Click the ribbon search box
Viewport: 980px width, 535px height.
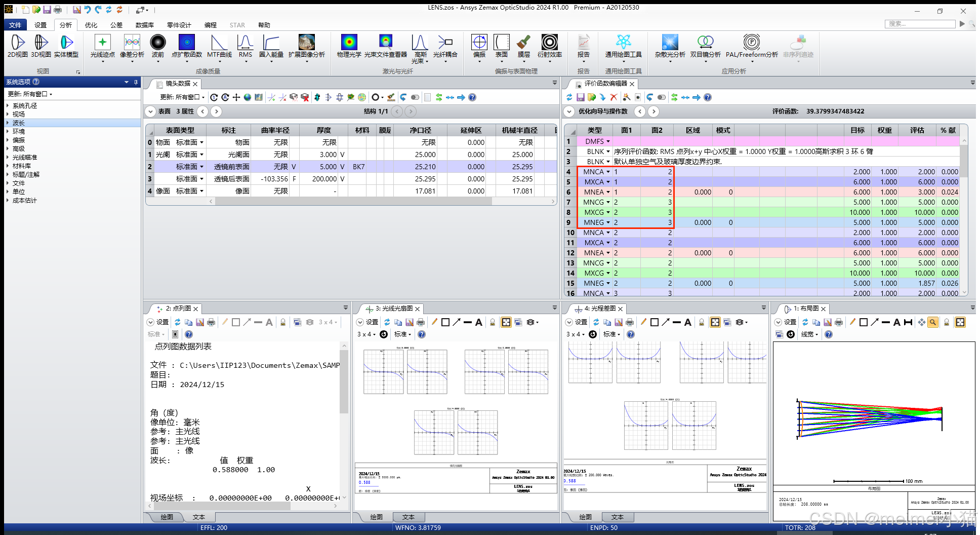point(920,24)
